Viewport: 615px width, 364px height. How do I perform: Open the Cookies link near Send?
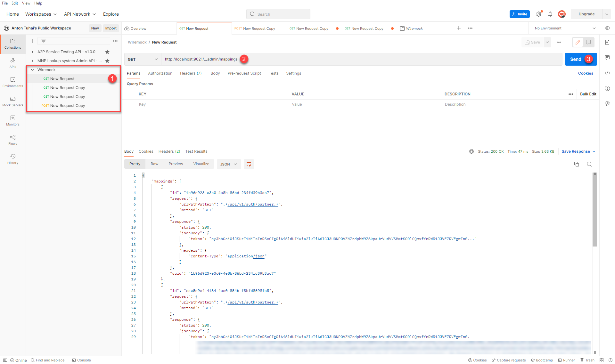coord(586,73)
